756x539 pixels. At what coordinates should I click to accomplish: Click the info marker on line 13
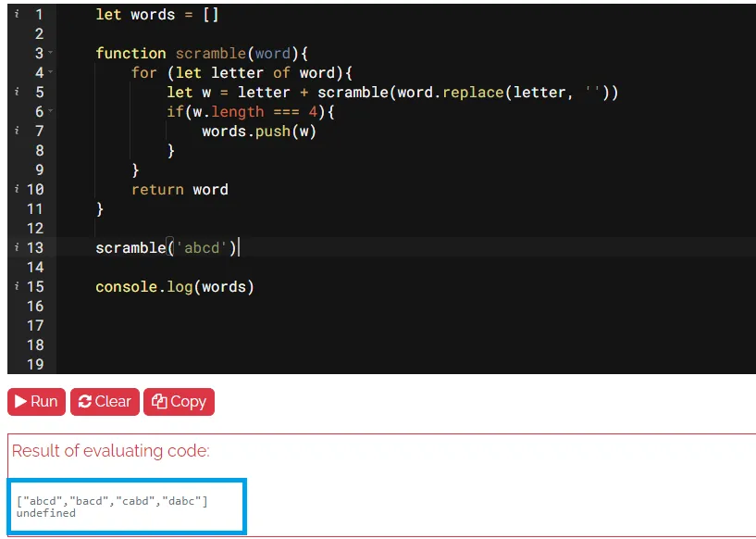click(x=17, y=247)
